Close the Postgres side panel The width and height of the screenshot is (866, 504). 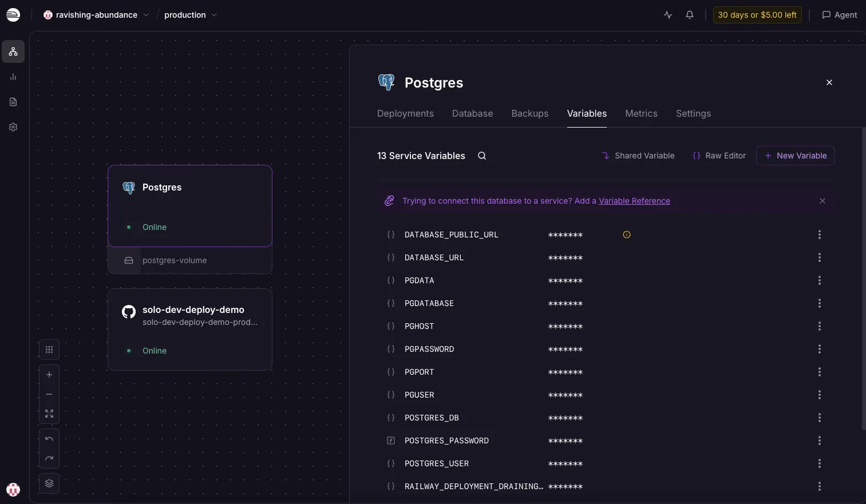[829, 82]
